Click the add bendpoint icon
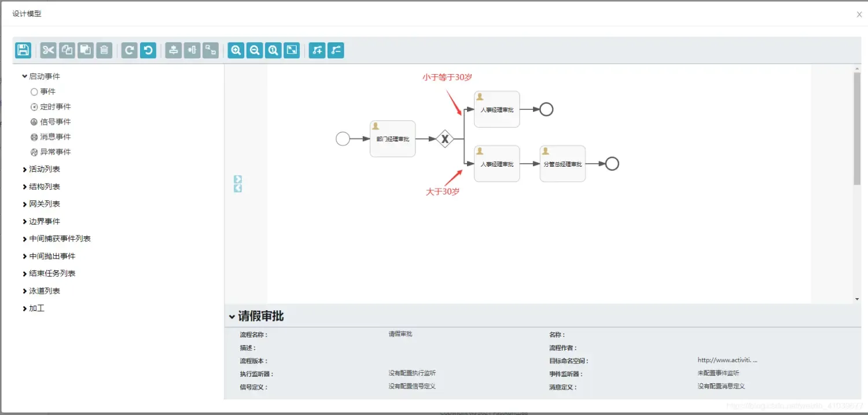 tap(317, 50)
